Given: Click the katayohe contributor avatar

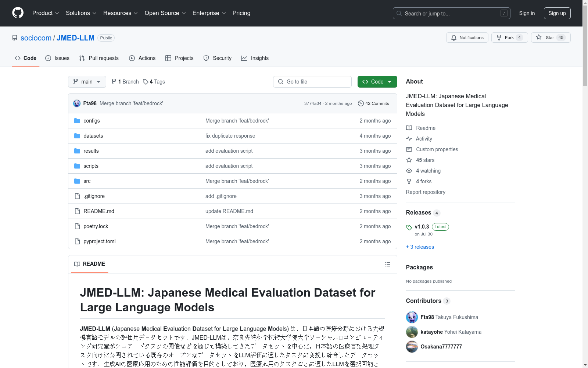Looking at the screenshot, I should point(412,332).
